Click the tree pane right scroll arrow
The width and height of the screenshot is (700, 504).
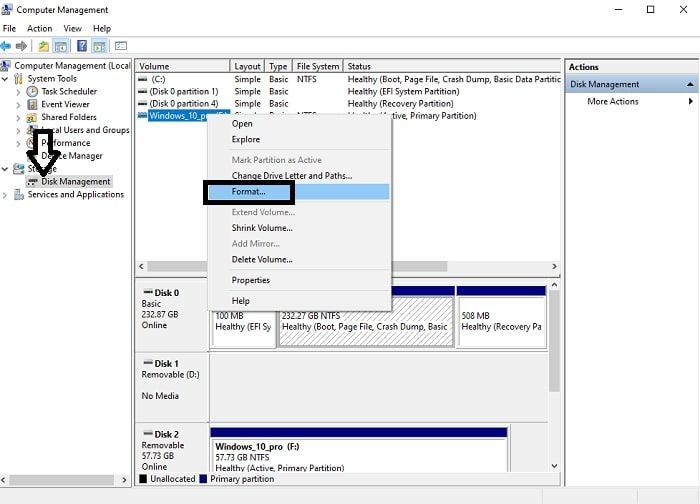point(125,480)
